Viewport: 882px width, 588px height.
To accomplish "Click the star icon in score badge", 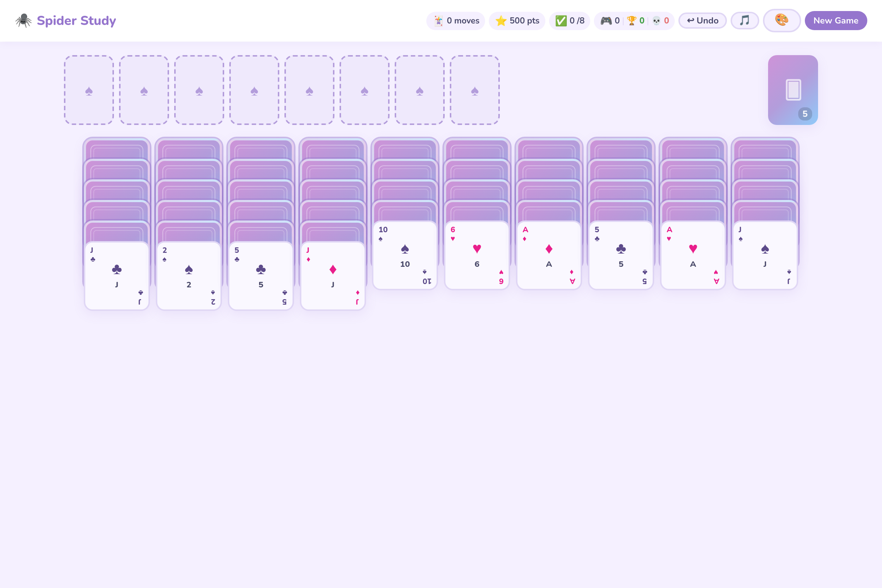I will coord(501,21).
